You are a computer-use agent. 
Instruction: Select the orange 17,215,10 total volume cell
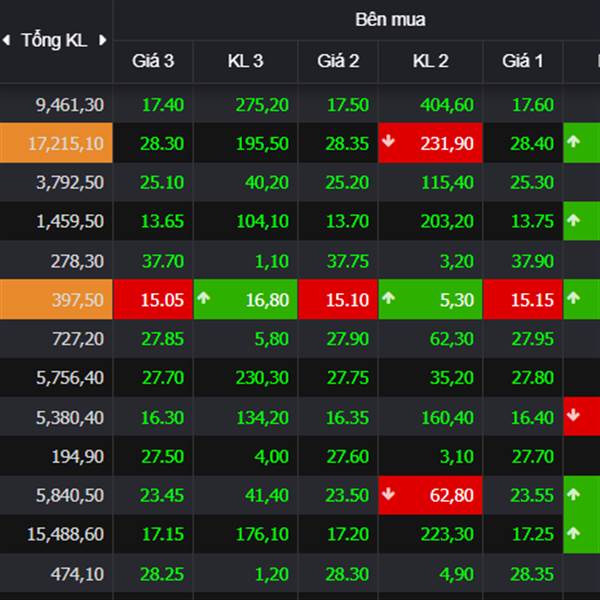coord(56,143)
